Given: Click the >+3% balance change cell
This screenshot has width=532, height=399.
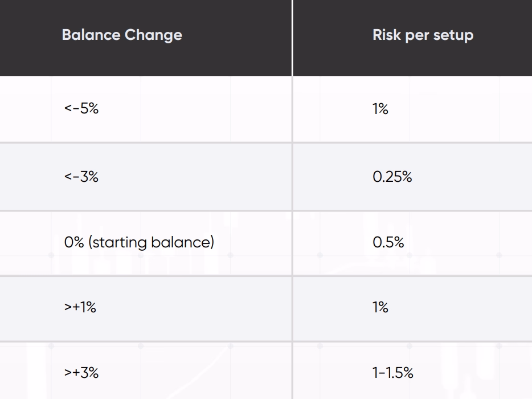Looking at the screenshot, I should pyautogui.click(x=81, y=373).
